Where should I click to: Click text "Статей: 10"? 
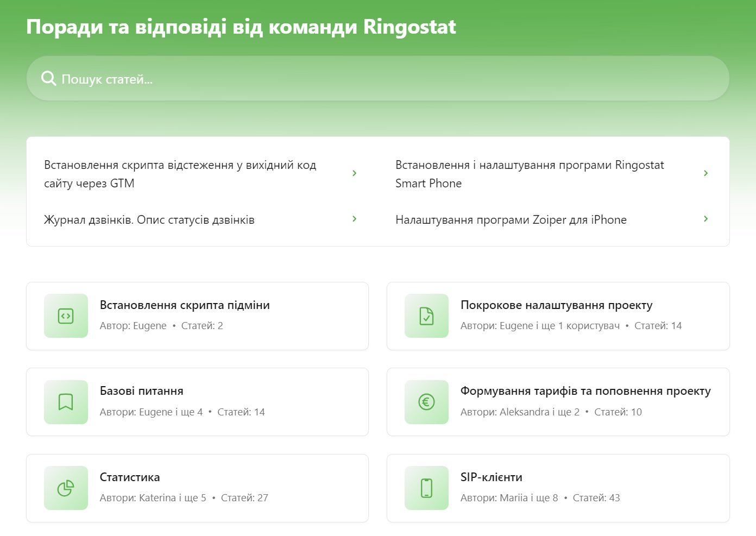click(x=618, y=412)
